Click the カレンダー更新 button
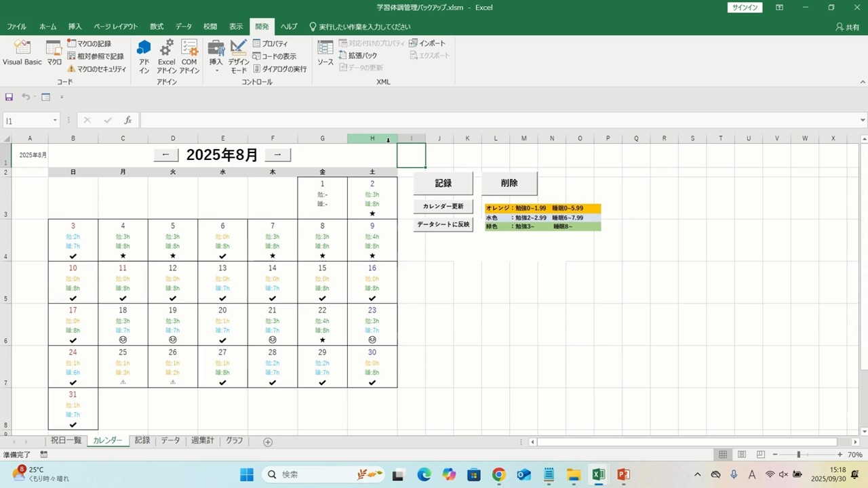The width and height of the screenshot is (868, 488). [443, 206]
